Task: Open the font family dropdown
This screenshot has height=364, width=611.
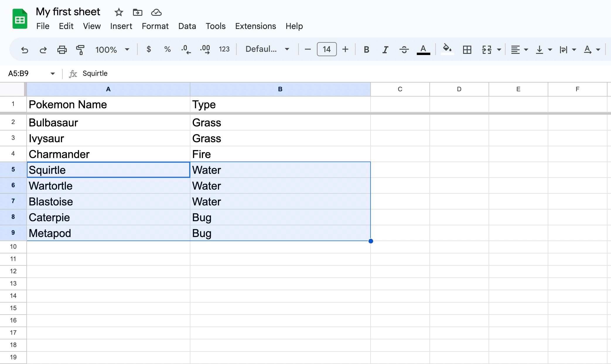Action: click(x=267, y=49)
